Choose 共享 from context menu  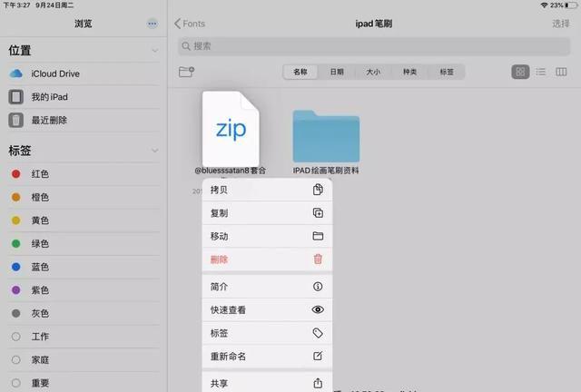pyautogui.click(x=267, y=383)
